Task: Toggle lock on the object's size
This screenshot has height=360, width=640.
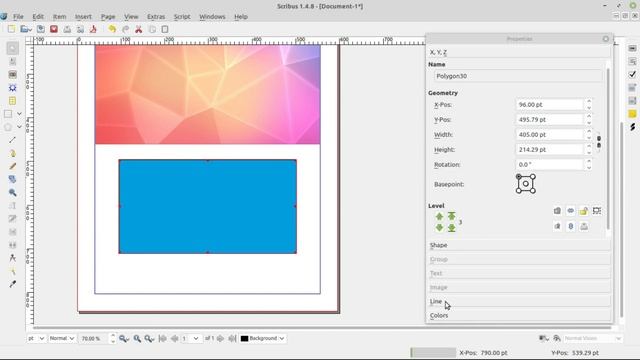Action: pos(597,211)
